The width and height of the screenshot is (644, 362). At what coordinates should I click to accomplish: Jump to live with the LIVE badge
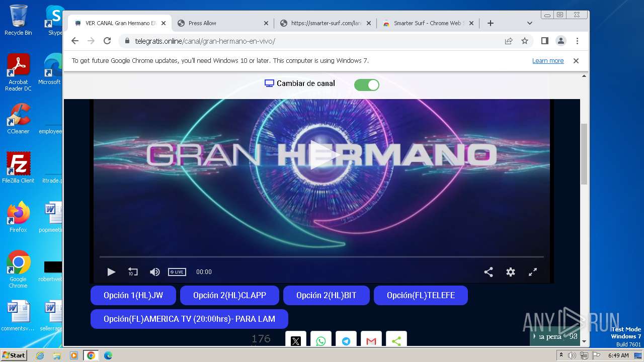177,272
